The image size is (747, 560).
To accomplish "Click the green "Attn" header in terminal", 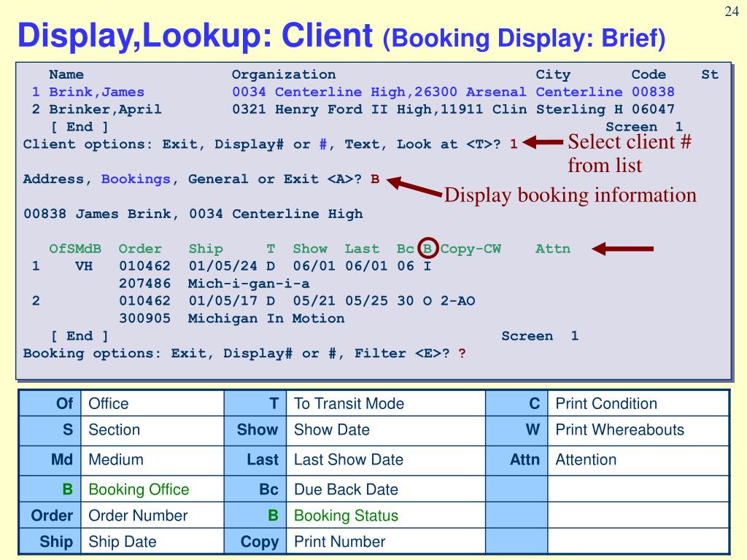I will point(553,249).
